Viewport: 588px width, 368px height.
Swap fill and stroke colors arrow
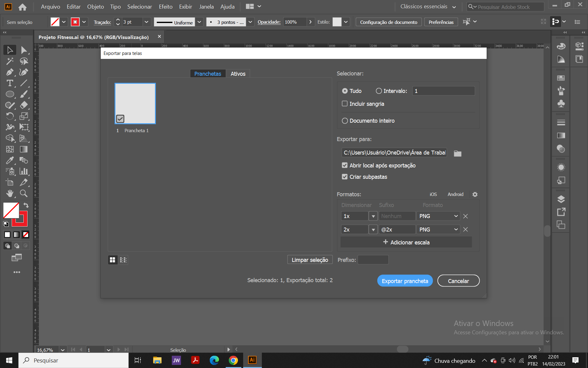pos(26,205)
